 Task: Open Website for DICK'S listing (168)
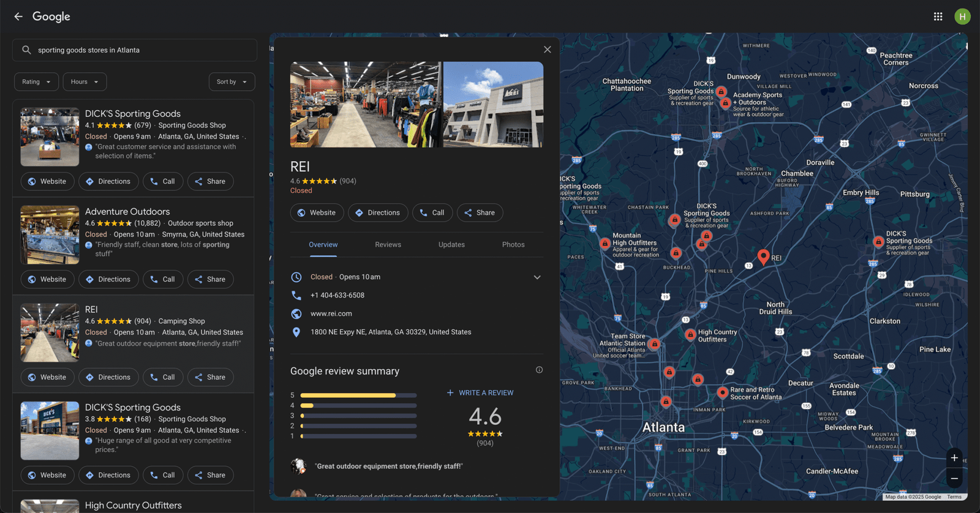47,476
